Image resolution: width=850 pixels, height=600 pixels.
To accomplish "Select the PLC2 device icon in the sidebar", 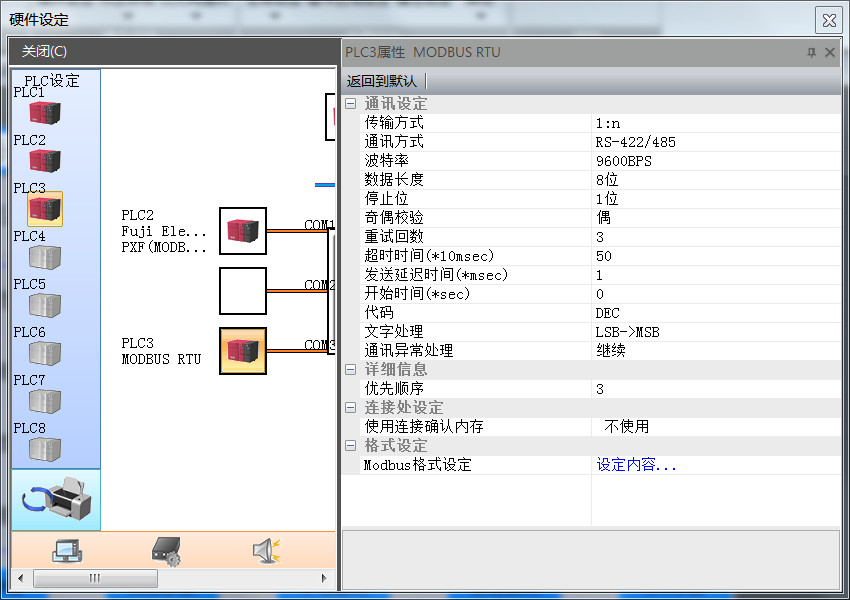I will click(x=45, y=161).
